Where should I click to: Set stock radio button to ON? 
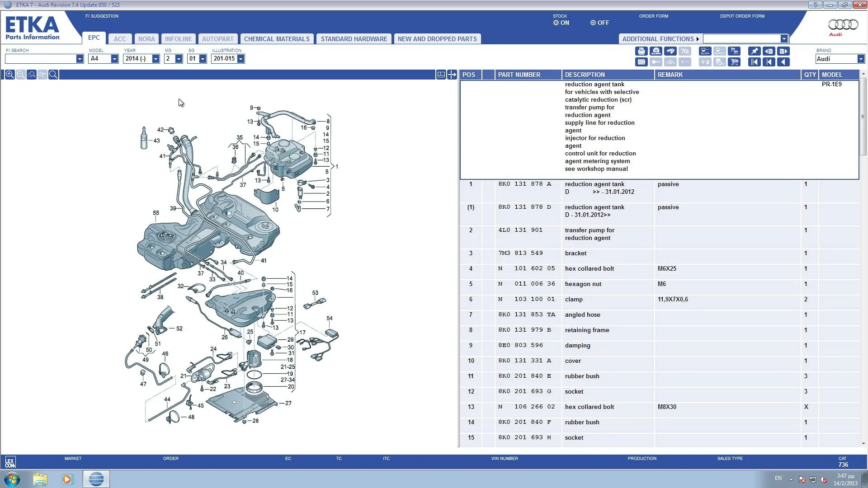(556, 23)
